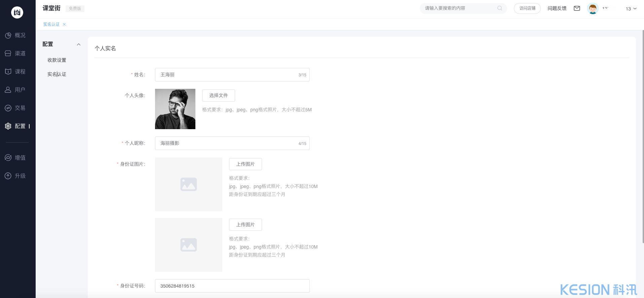Click the personal avatar photo thumbnail

click(175, 109)
